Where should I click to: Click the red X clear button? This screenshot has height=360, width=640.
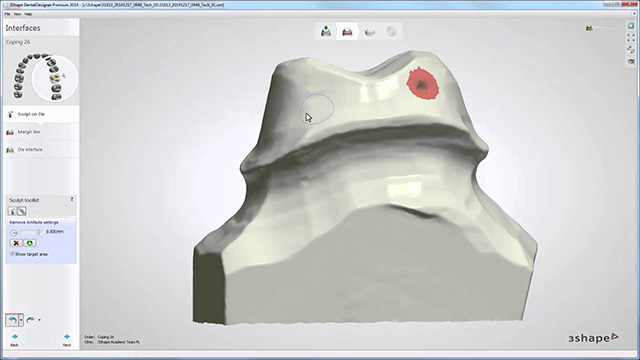16,243
